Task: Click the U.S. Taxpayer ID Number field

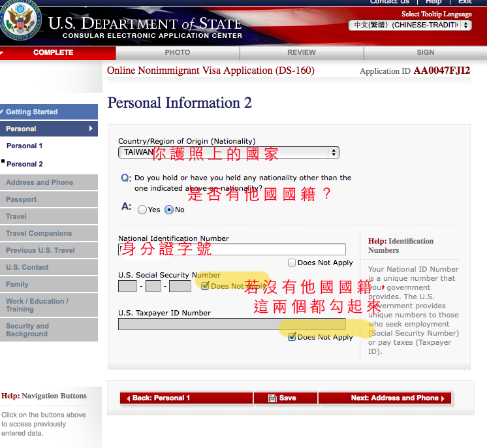Action: coord(232,324)
